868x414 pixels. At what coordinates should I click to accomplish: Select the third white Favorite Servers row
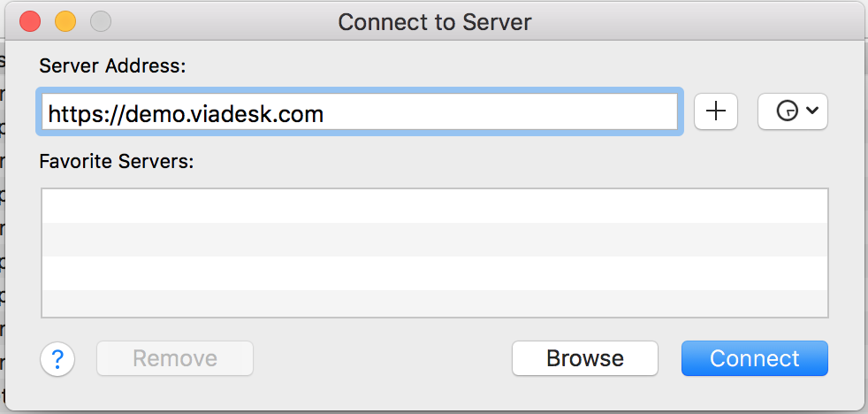coord(435,272)
